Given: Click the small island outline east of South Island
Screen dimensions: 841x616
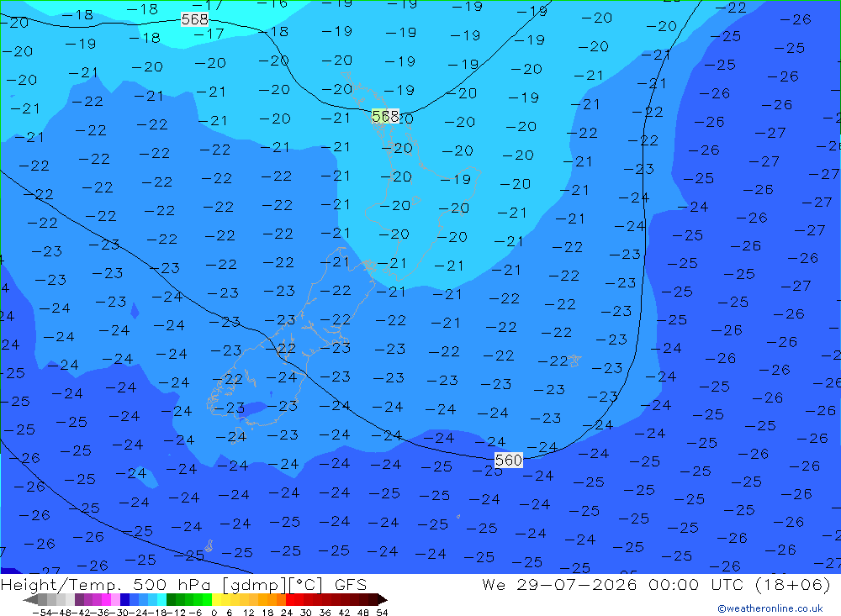Looking at the screenshot, I should pos(574,361).
